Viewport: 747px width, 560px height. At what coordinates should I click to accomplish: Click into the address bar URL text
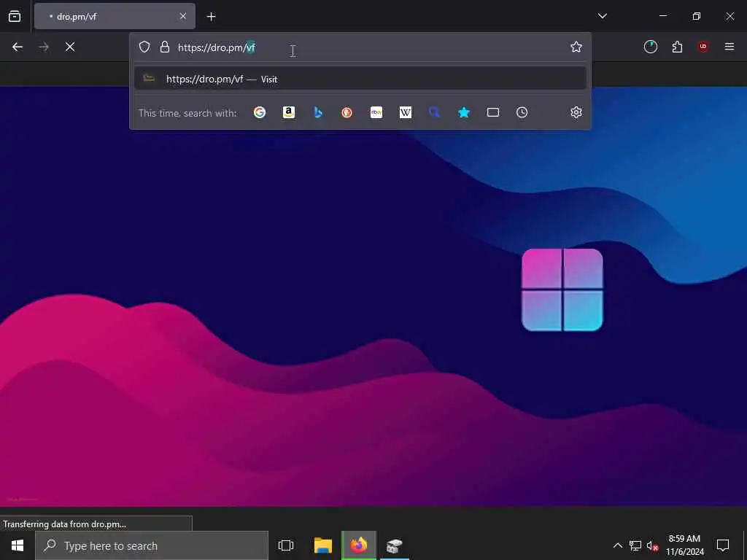coord(217,47)
